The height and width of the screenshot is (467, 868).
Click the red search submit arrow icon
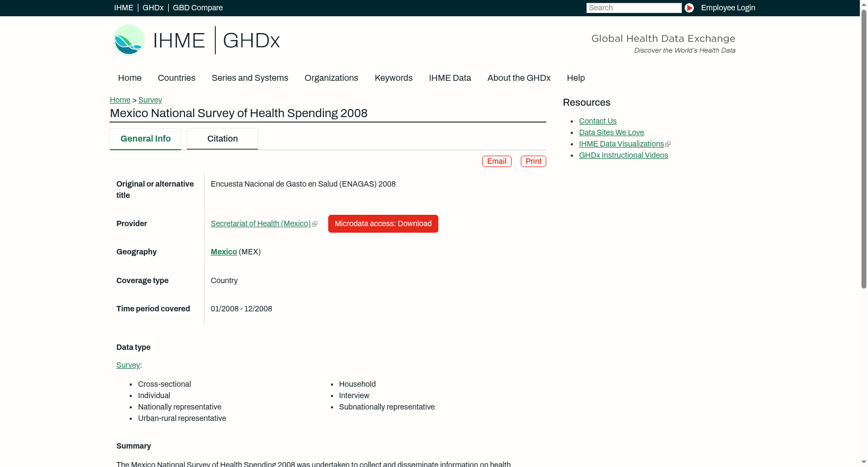pyautogui.click(x=689, y=8)
